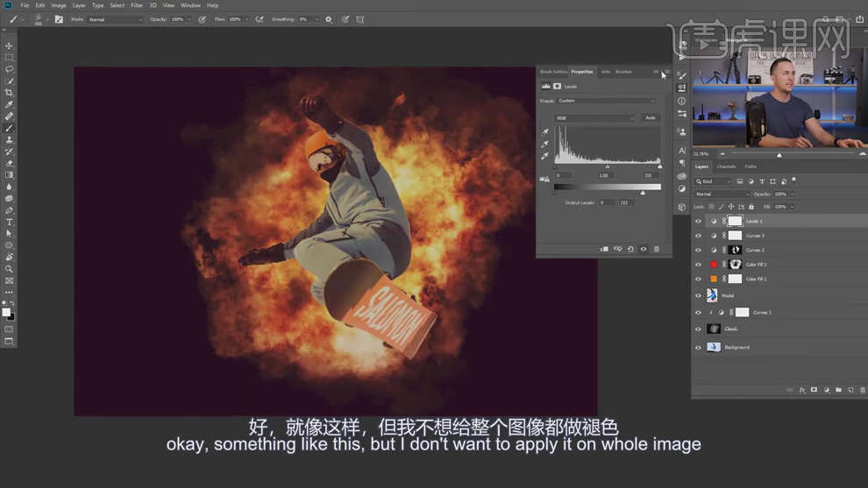The image size is (868, 488).
Task: Expand the layer Opacity dropdown arrow
Action: click(x=793, y=194)
